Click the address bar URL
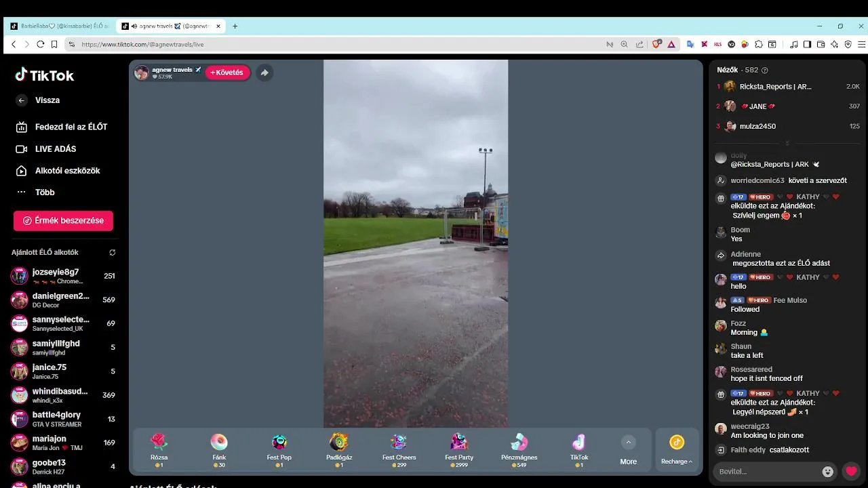This screenshot has width=868, height=488. (142, 44)
